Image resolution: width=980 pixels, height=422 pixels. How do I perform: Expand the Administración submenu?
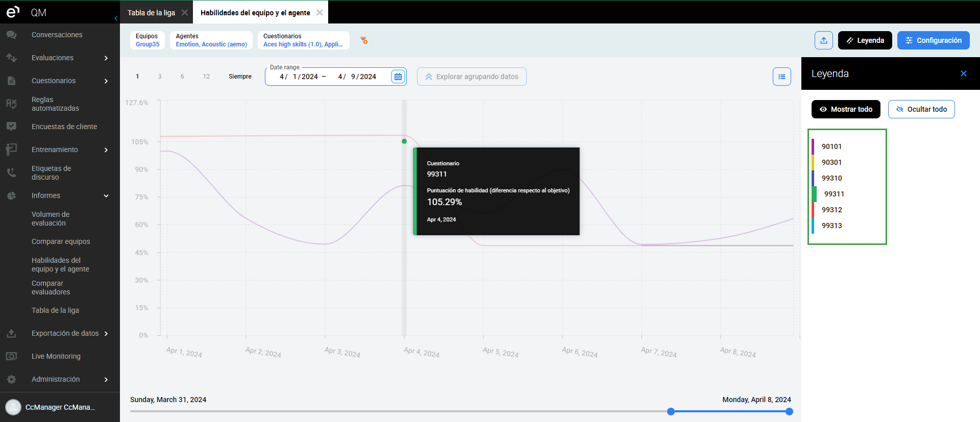pyautogui.click(x=106, y=380)
